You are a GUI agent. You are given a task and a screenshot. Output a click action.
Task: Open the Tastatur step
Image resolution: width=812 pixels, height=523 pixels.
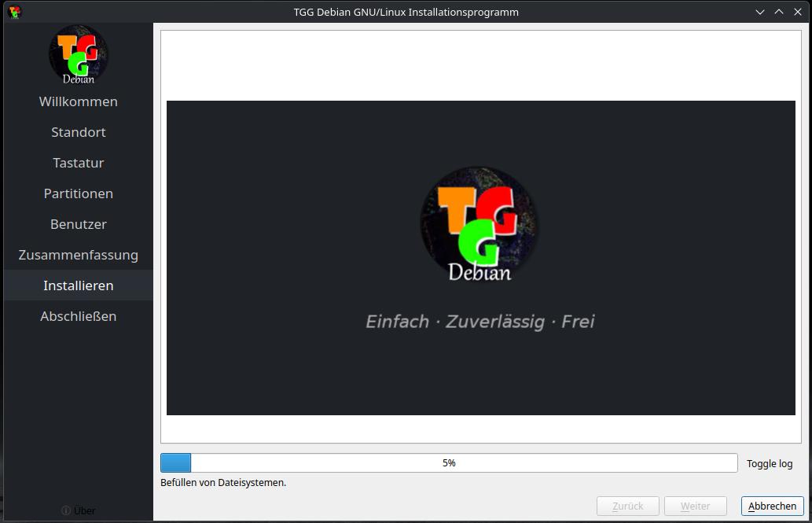[x=79, y=163]
